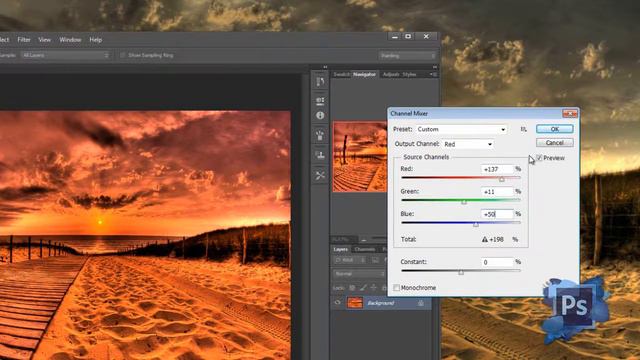Click the Constant slider handle

tap(461, 272)
